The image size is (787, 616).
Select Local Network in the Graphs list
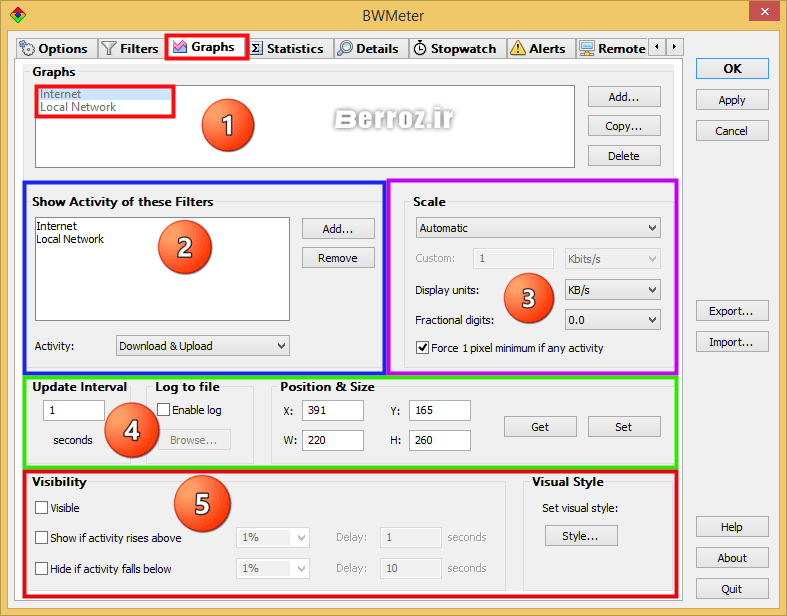[78, 107]
